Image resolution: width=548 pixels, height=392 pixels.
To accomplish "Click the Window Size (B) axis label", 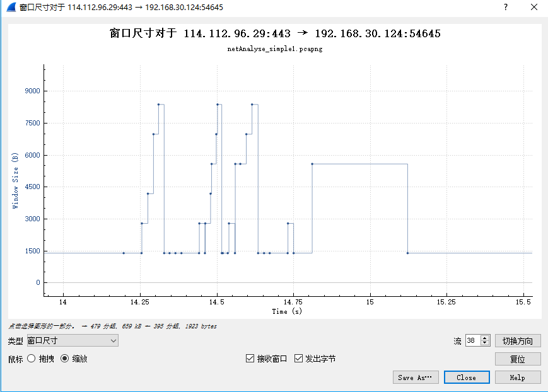I will pos(15,181).
